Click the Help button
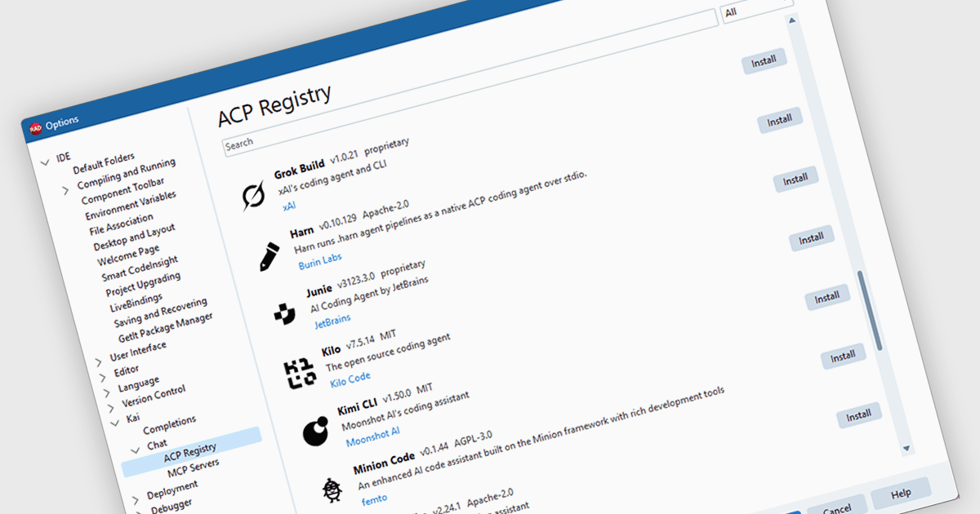 click(901, 494)
